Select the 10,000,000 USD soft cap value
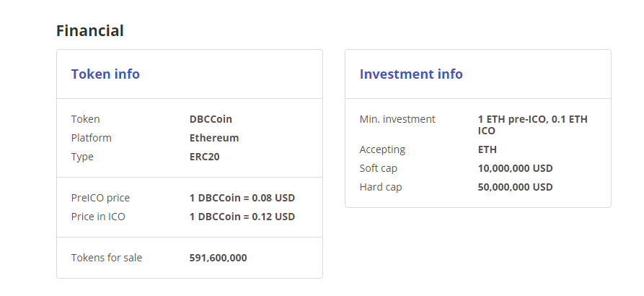 [x=515, y=168]
